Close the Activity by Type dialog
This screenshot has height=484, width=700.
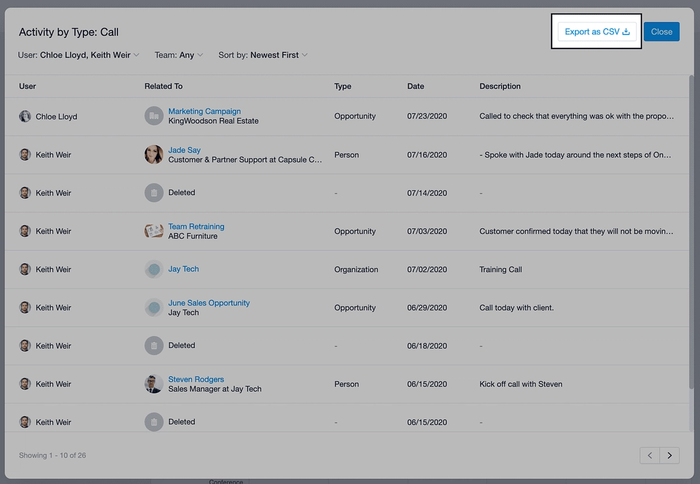[x=661, y=32]
